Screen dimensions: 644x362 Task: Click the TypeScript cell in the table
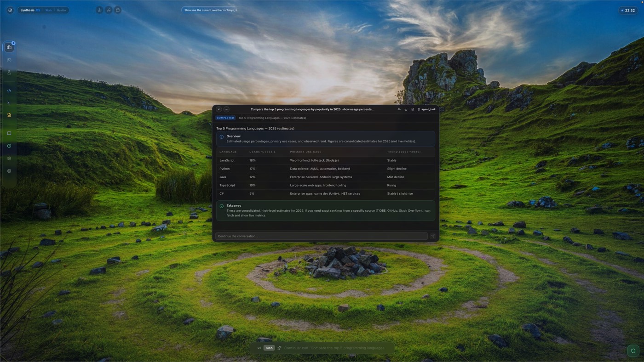pos(227,185)
